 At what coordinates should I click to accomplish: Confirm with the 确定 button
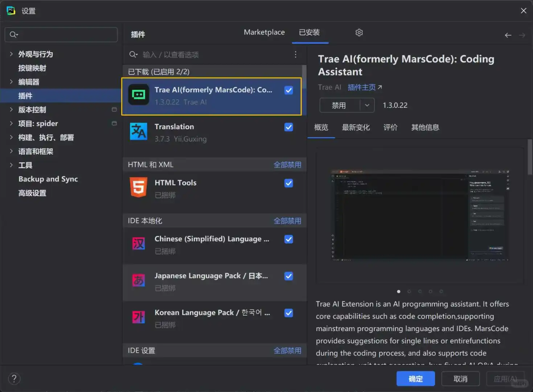pyautogui.click(x=416, y=379)
